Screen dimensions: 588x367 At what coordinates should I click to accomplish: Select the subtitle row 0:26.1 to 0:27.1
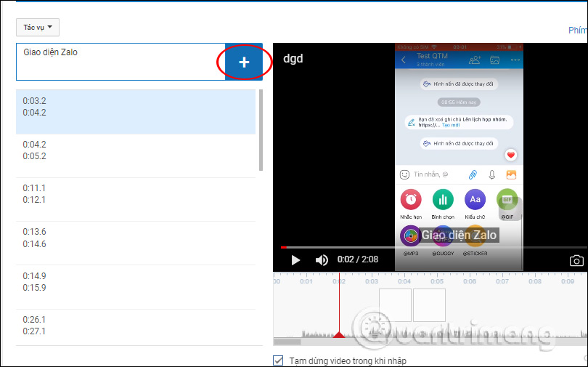[136, 327]
